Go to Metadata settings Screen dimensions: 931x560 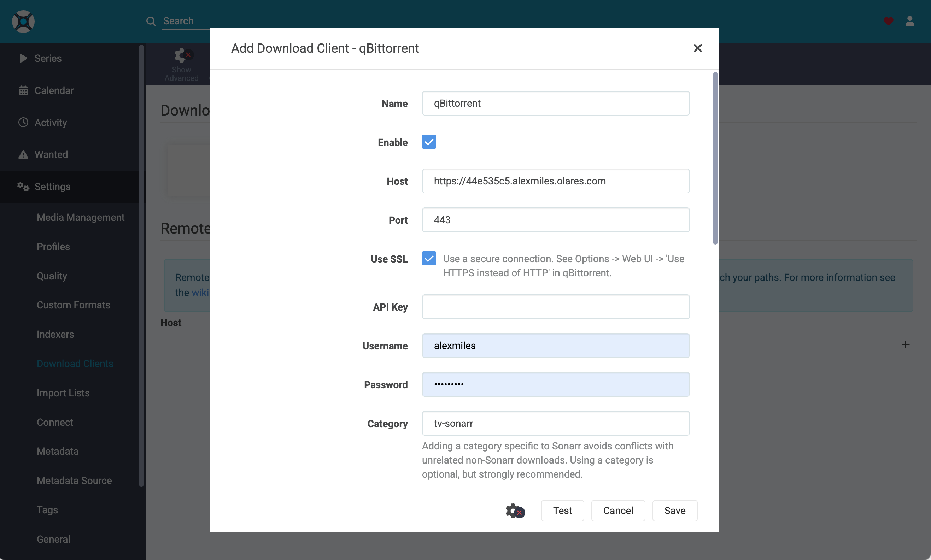pyautogui.click(x=57, y=451)
